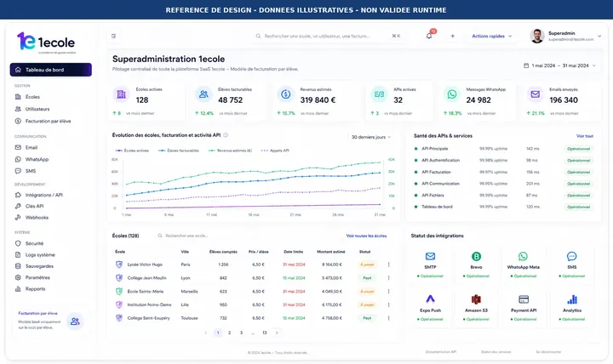Open row menu for École Sainte-Marie

388,292
